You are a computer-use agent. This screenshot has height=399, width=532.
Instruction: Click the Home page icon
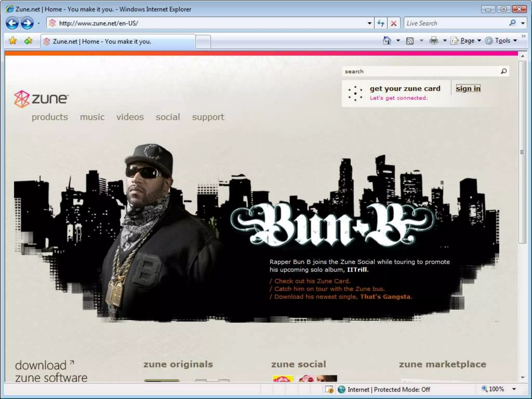(387, 41)
